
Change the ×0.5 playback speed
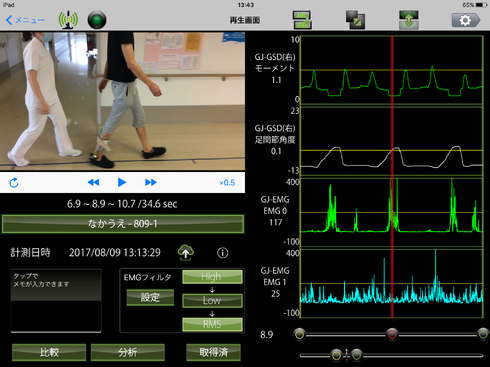[227, 183]
